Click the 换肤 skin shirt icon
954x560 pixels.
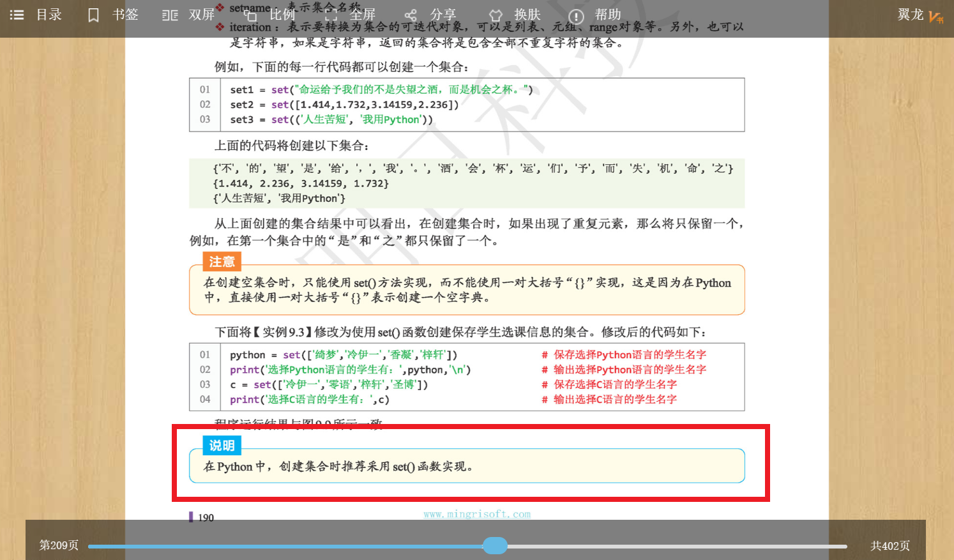coord(496,15)
